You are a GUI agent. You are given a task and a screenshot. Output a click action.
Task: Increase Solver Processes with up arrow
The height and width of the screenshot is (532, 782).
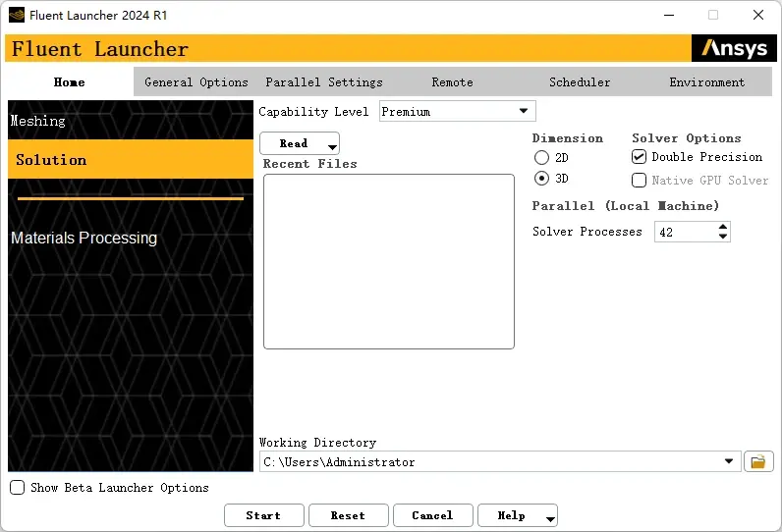(723, 227)
